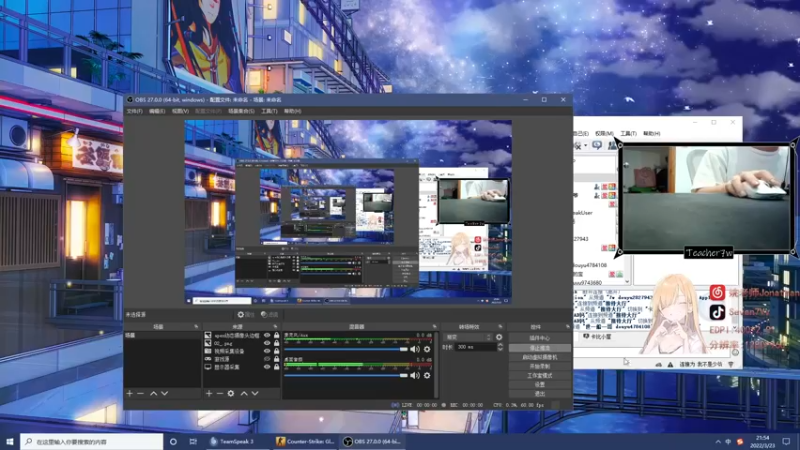Enable 工作室模式 studio mode
The image size is (800, 450).
click(x=540, y=375)
